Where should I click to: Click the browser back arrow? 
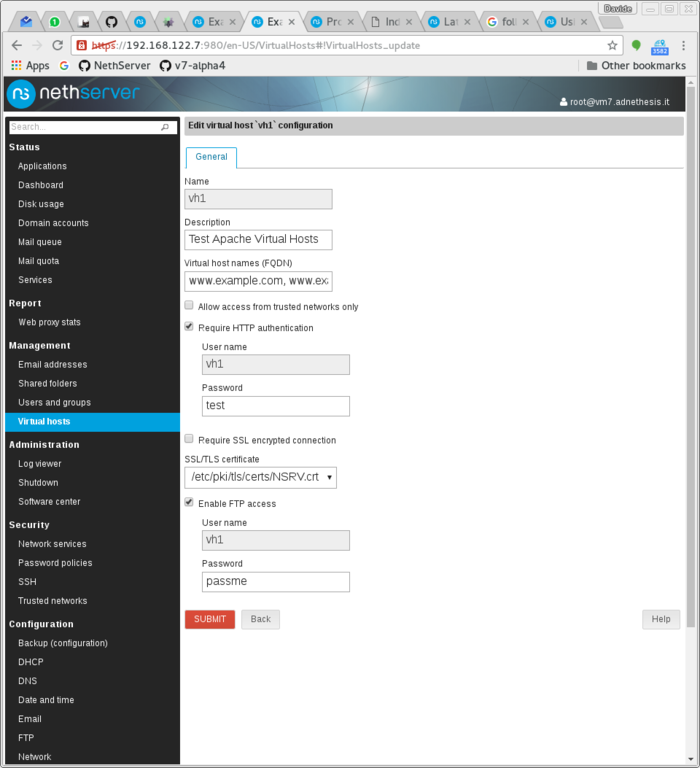17,45
